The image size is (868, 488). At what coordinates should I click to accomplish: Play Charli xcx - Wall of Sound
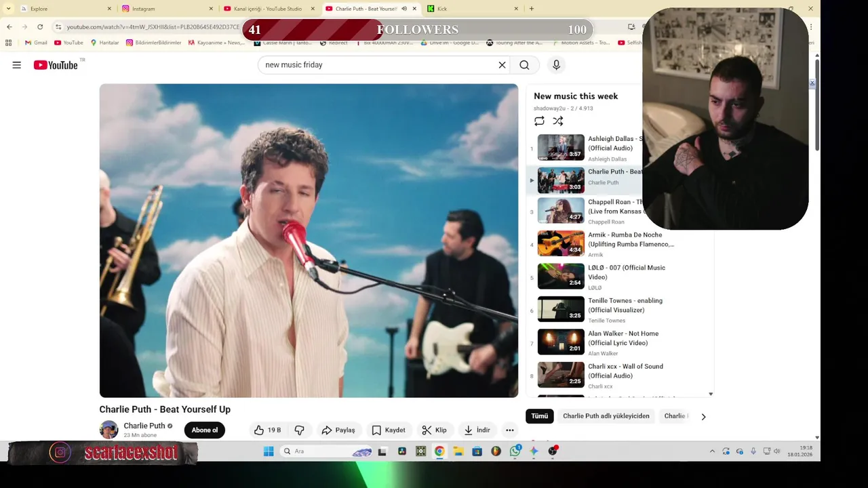coord(561,375)
